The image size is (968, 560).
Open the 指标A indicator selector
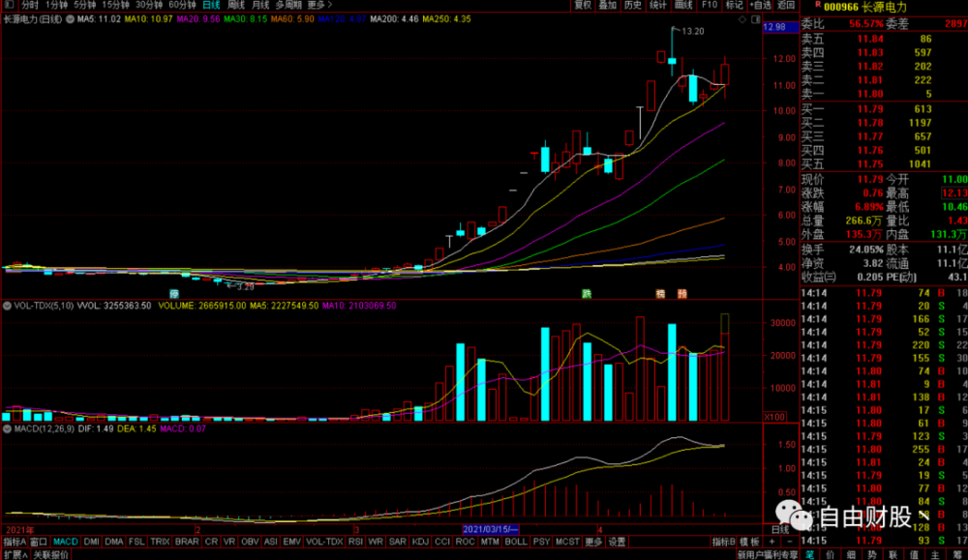14,542
